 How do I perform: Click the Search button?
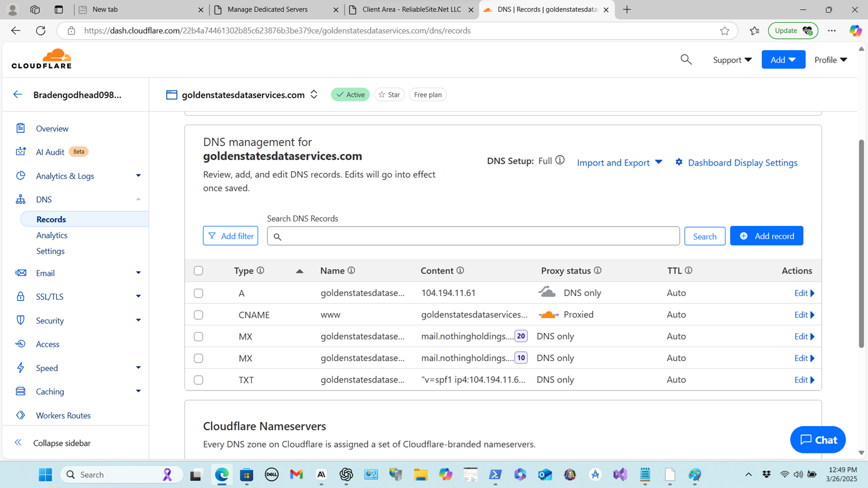[x=705, y=236]
